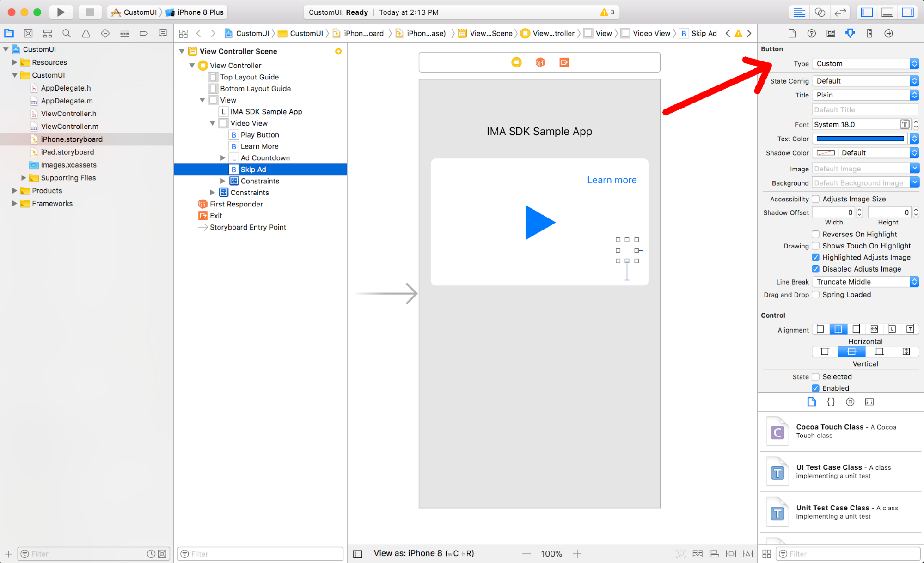Select the File Template library tab

click(x=811, y=402)
